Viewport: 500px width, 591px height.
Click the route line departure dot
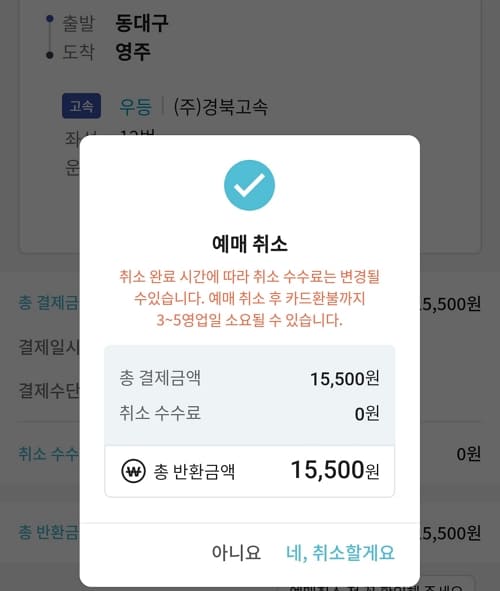[49, 18]
